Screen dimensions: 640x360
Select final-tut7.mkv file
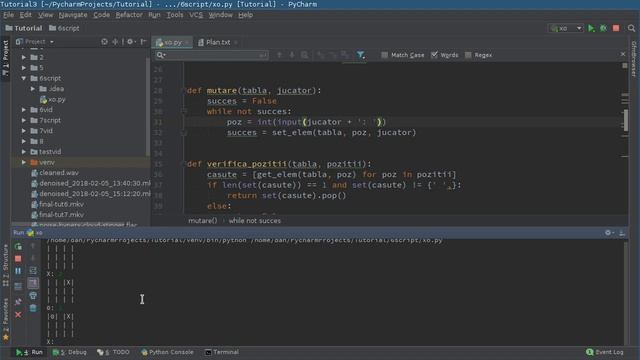pyautogui.click(x=57, y=215)
